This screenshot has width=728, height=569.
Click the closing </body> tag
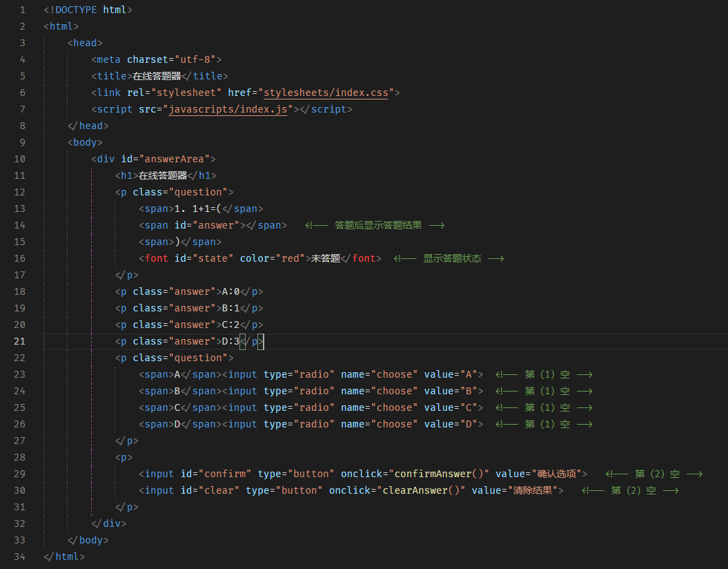[x=88, y=540]
